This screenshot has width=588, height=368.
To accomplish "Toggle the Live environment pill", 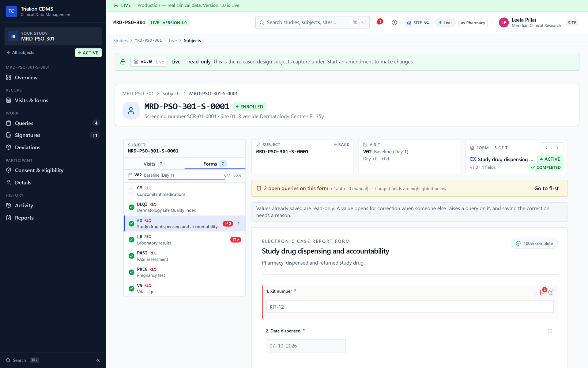I will 445,22.
